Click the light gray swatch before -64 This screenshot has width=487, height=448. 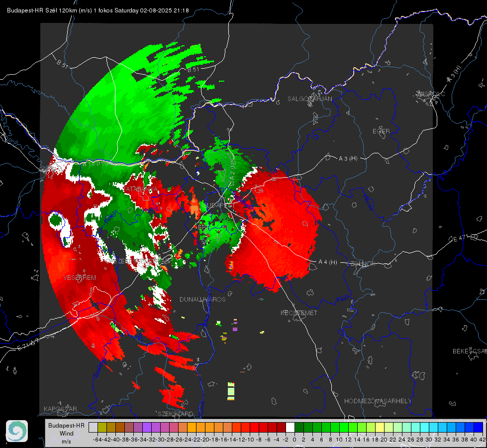pos(93,427)
